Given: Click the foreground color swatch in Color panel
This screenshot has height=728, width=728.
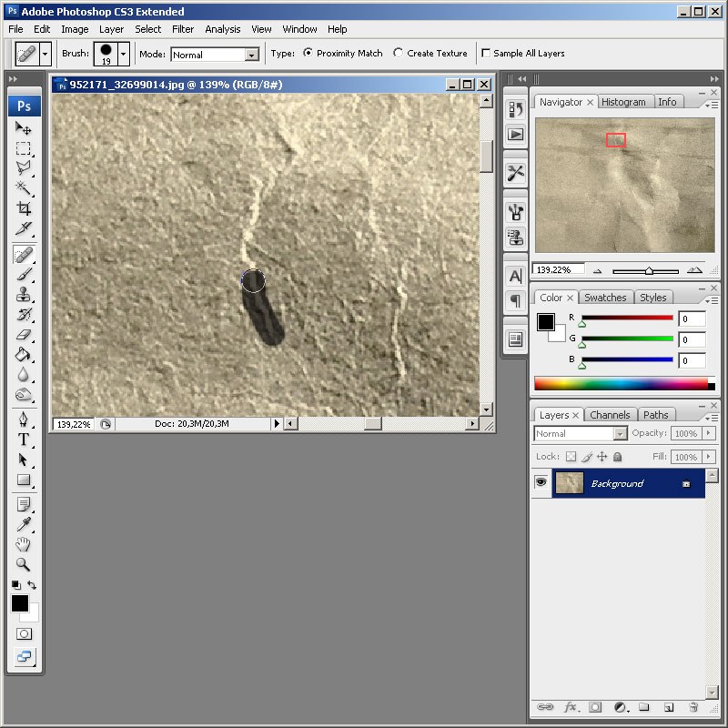Looking at the screenshot, I should 545,322.
